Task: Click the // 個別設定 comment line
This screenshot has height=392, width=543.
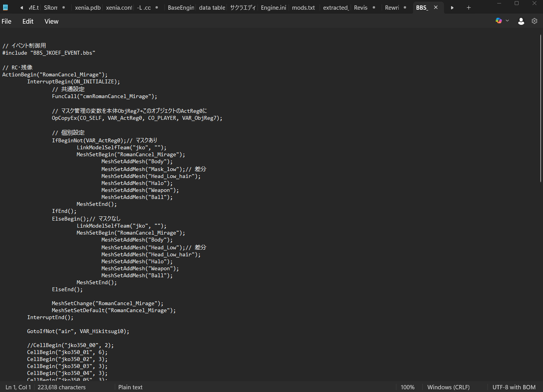Action: [68, 133]
